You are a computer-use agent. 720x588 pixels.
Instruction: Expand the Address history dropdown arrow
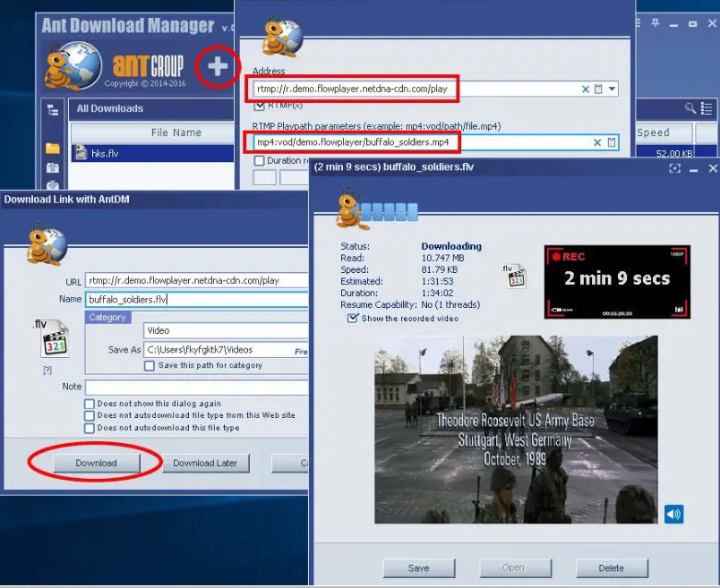[613, 89]
